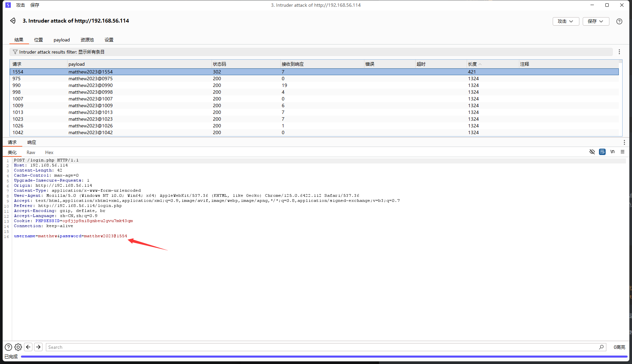
Task: Click the search magnifier icon
Action: (x=601, y=347)
